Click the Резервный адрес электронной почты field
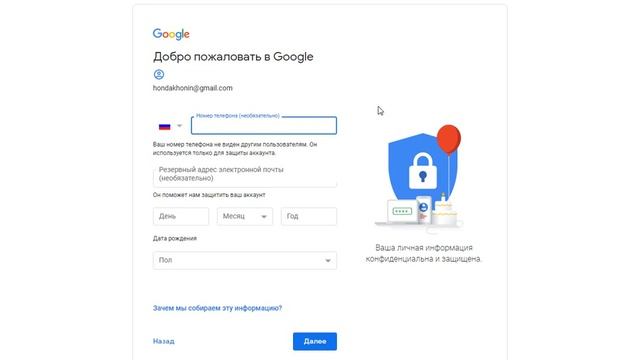 click(x=245, y=175)
